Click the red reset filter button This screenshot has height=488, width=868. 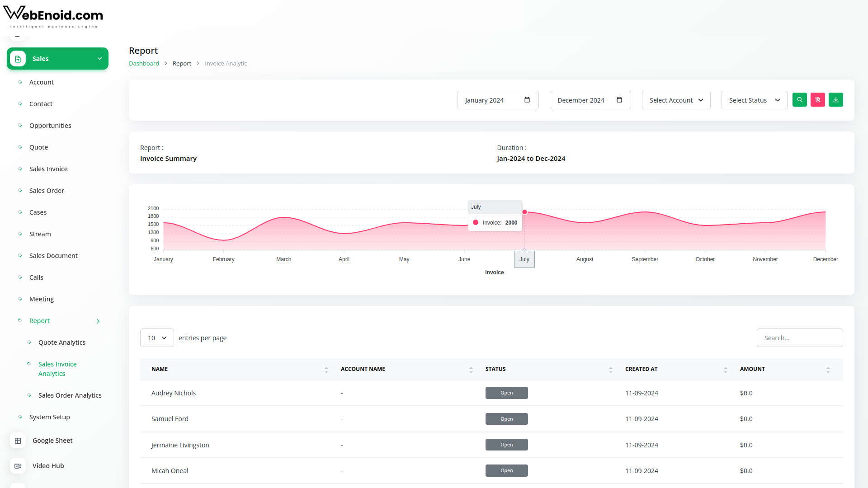(x=818, y=100)
